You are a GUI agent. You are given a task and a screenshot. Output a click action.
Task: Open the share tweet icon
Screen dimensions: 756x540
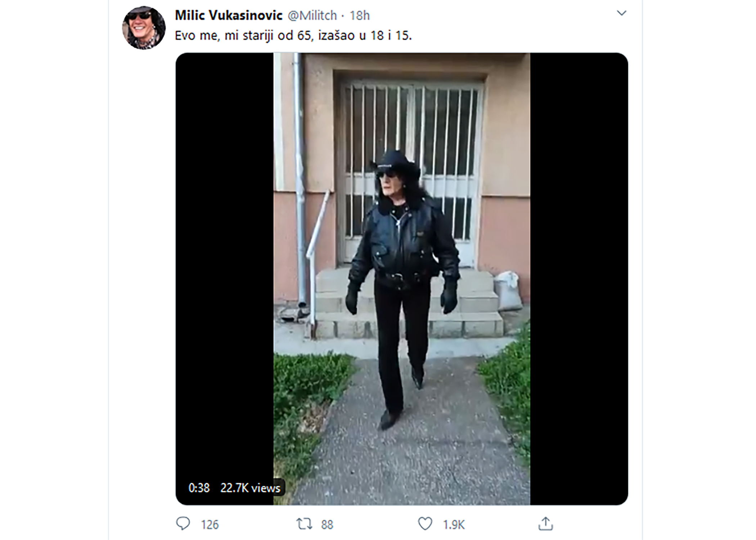545,523
